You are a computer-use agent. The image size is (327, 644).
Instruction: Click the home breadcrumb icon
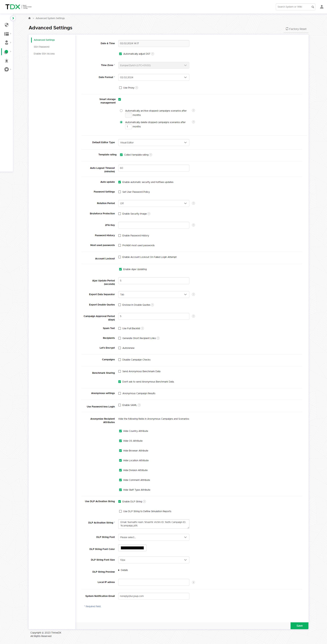coord(30,18)
